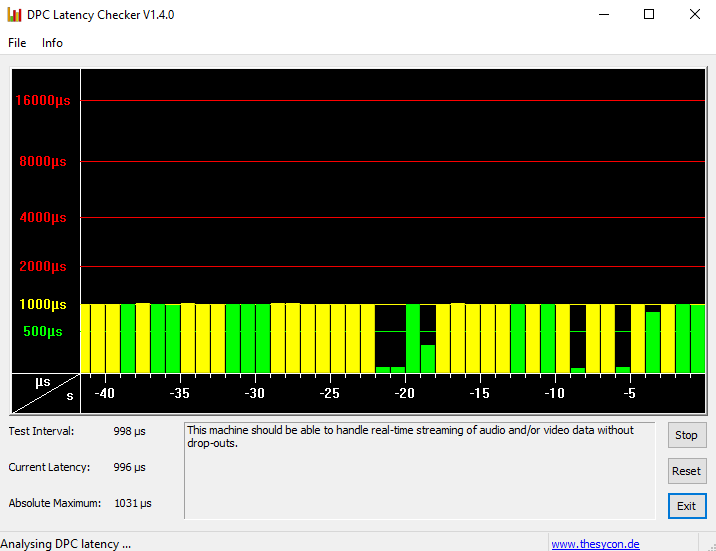Close the DPC Latency Checker window
Screen dimensions: 716x551
tap(694, 15)
